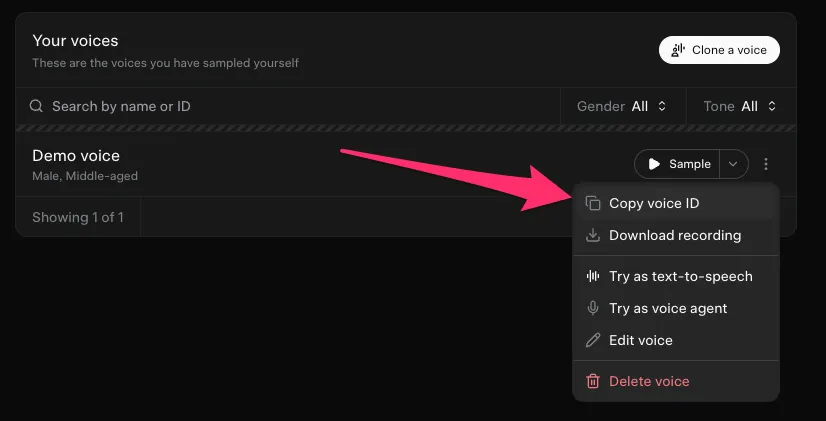Select Delete voice from the menu
The image size is (826, 421).
(676, 381)
